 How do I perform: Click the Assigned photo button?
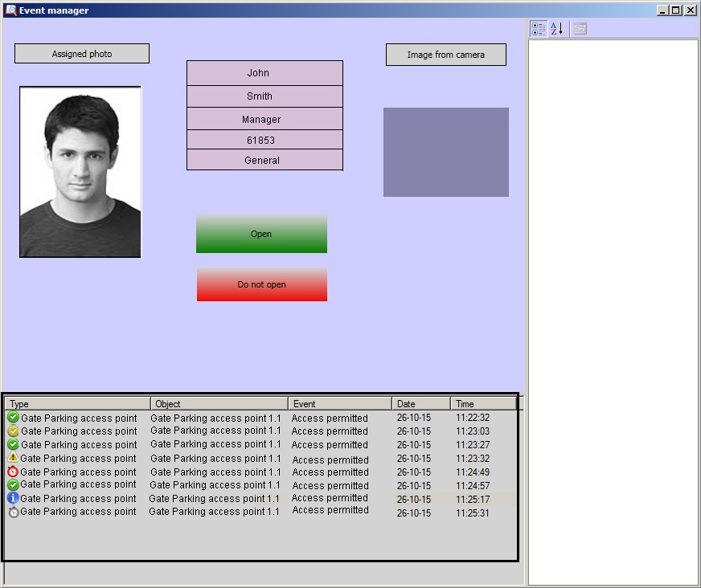coord(82,54)
